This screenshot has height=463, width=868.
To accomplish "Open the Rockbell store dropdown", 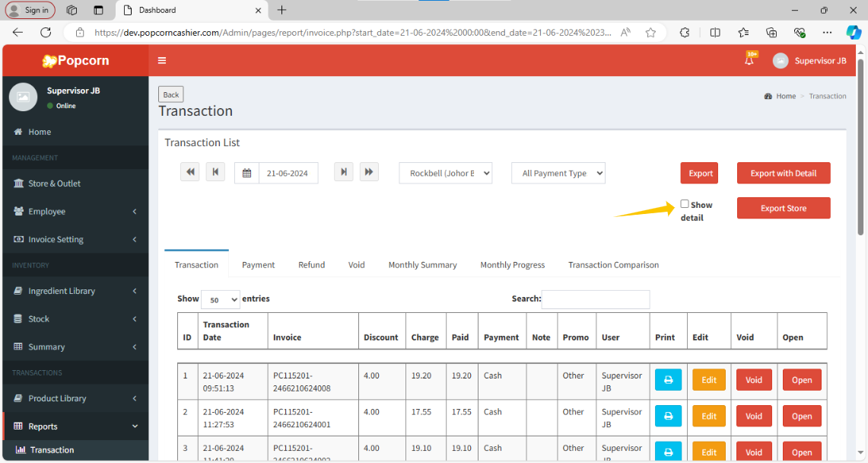I will pos(446,174).
